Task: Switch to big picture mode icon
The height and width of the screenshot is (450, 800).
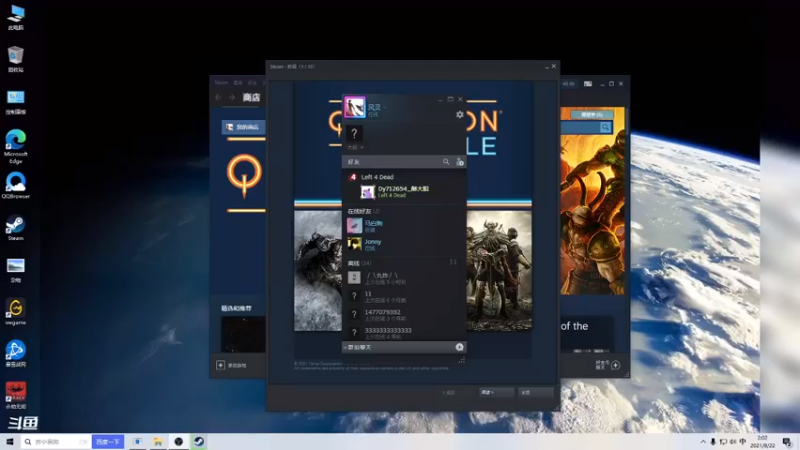Action: (x=588, y=84)
